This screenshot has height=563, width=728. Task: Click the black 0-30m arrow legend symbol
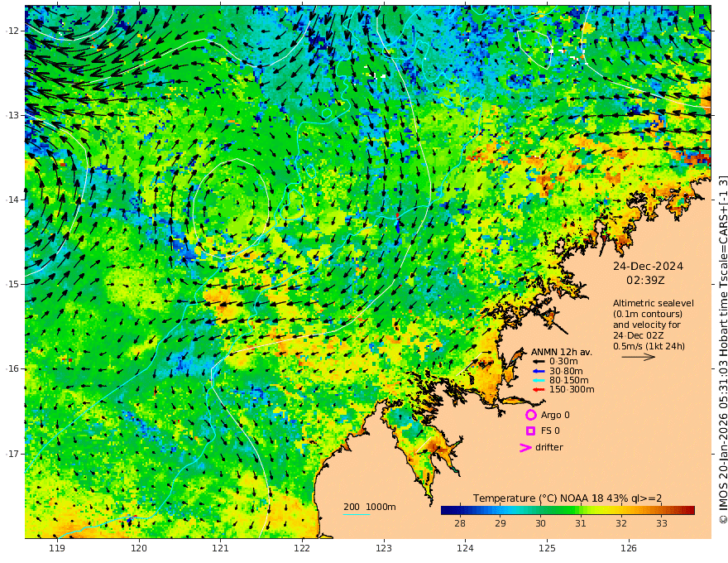click(539, 362)
